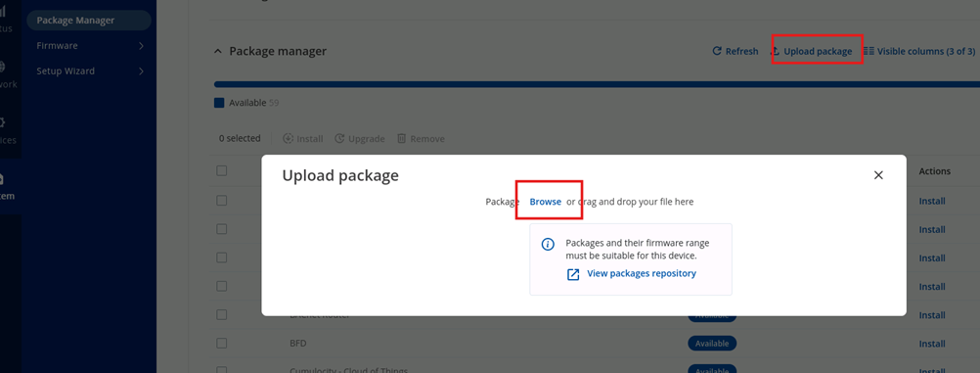Image resolution: width=980 pixels, height=373 pixels.
Task: Click the Browse link to choose a file
Action: [546, 202]
